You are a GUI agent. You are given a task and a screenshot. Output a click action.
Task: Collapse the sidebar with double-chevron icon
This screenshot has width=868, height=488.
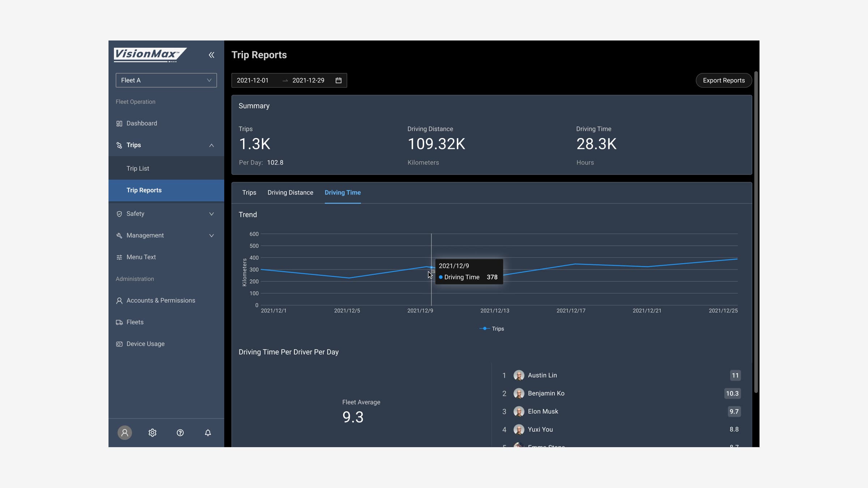tap(212, 55)
